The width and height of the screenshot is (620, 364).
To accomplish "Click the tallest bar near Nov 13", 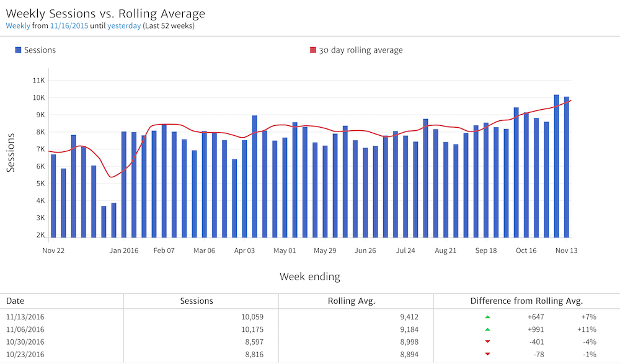I will point(557,166).
